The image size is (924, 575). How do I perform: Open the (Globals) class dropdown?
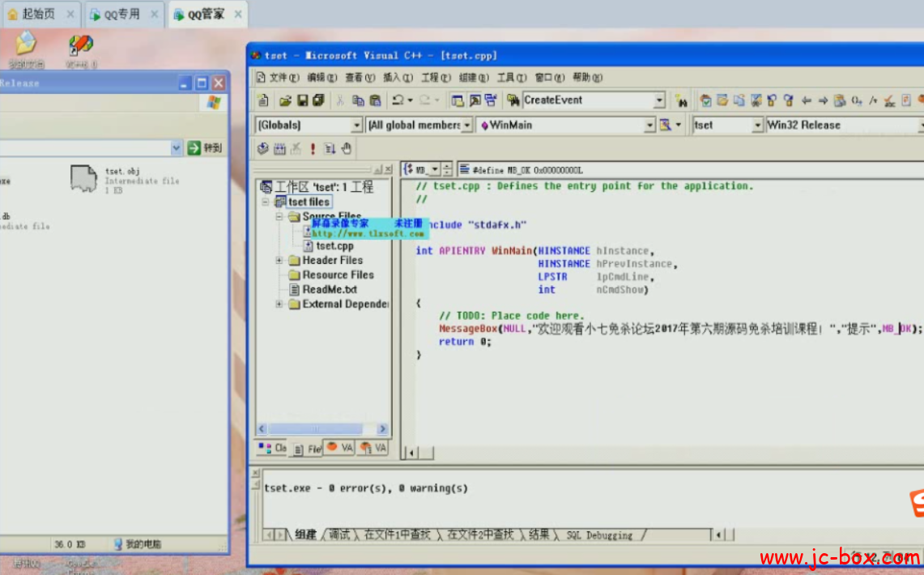356,126
